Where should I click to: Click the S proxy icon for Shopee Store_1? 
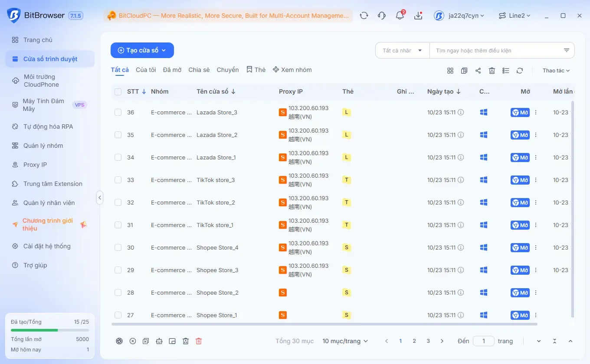[x=283, y=315]
